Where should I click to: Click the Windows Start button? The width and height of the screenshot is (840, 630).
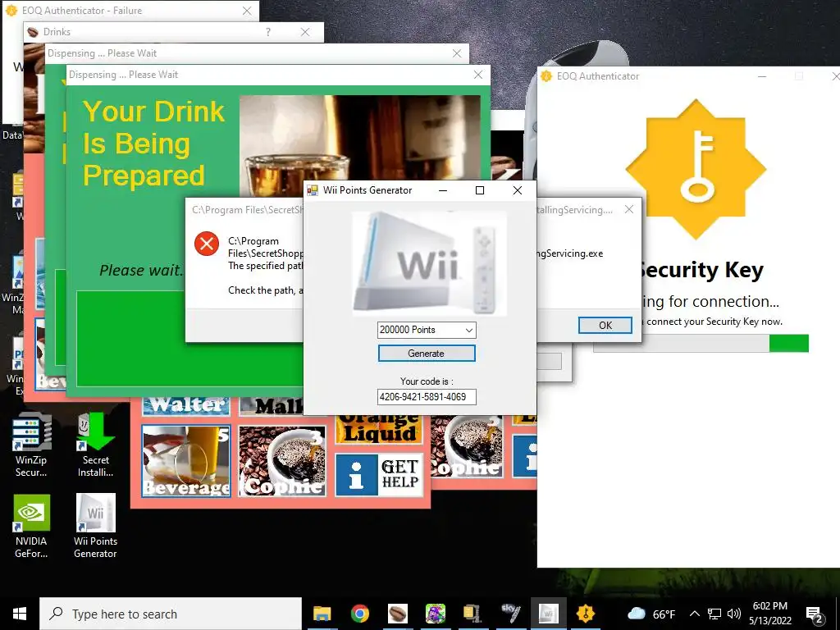coord(20,614)
